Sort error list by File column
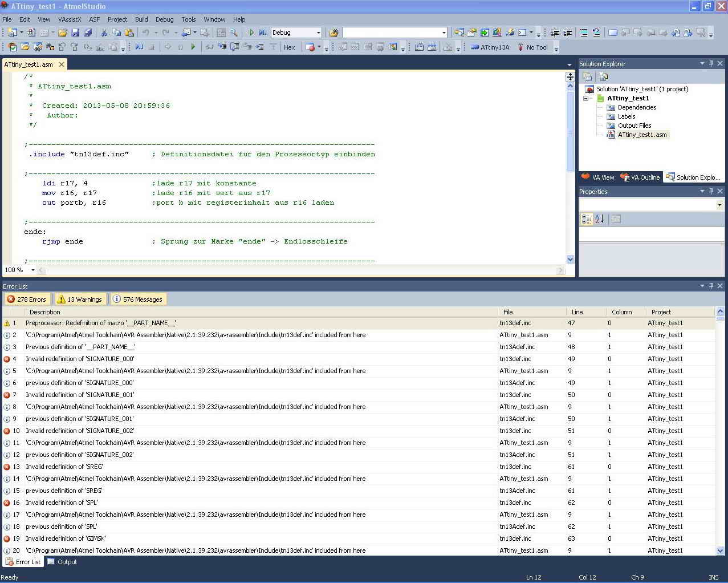728x583 pixels. pos(532,312)
